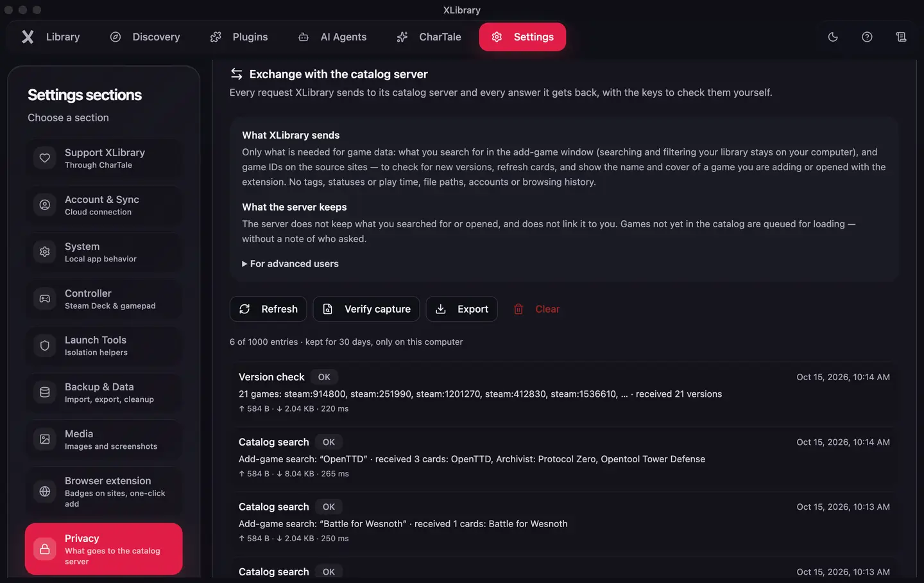
Task: Go to the AI Agents tab
Action: (x=332, y=37)
